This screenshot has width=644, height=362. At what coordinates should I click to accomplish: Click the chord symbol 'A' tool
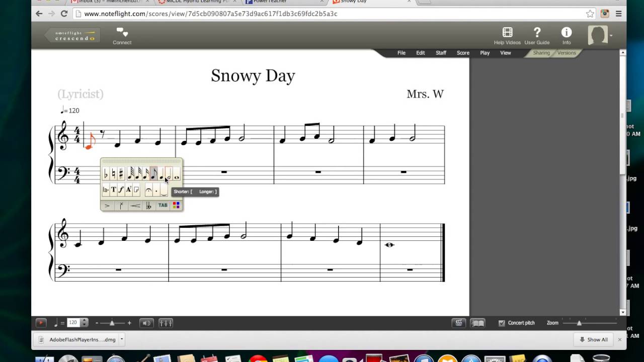click(129, 190)
